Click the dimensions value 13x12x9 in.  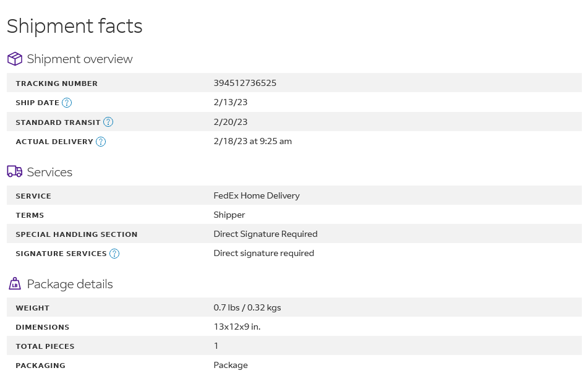[237, 327]
